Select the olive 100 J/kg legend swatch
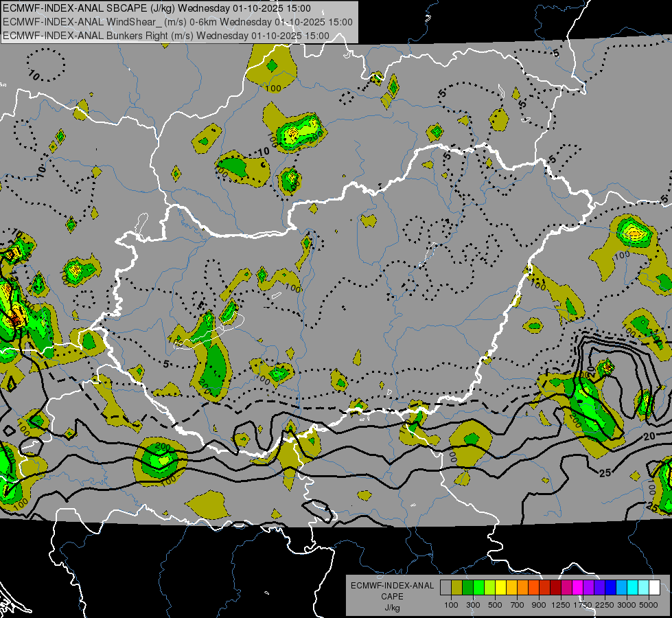The height and width of the screenshot is (618, 672). click(456, 587)
